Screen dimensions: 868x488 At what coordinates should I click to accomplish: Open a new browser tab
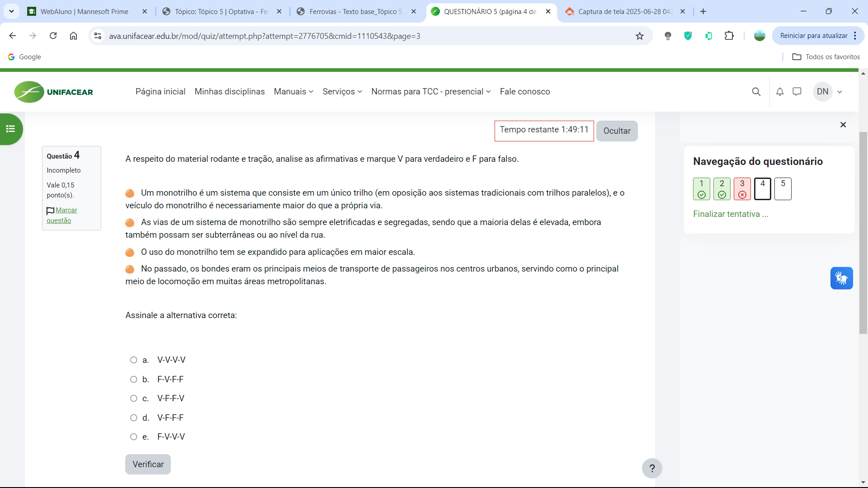[703, 11]
